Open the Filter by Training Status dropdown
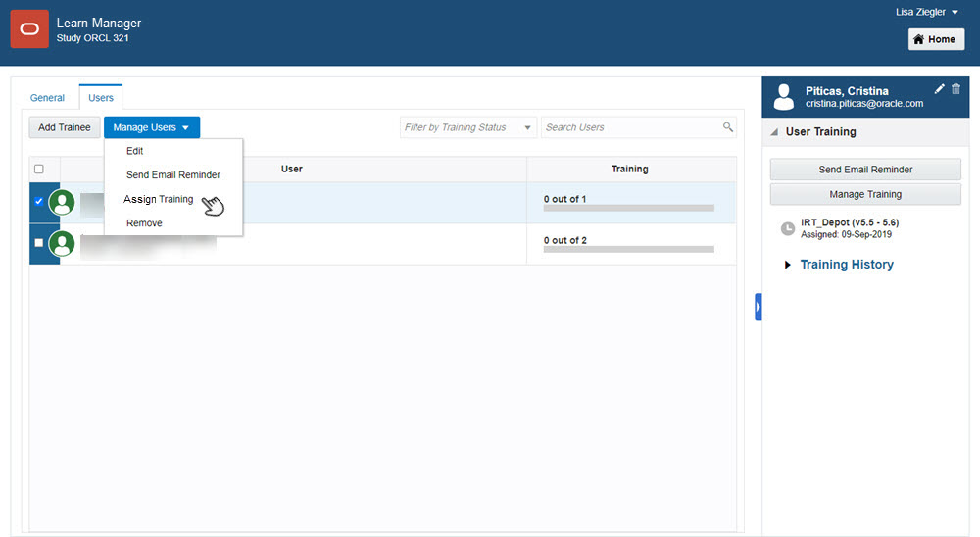The width and height of the screenshot is (980, 537). click(x=468, y=127)
